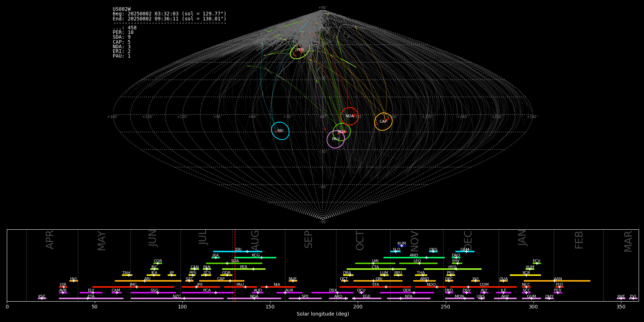This screenshot has width=644, height=322.
Task: Click the NDA red radiant circle on sky map
Action: click(x=350, y=116)
